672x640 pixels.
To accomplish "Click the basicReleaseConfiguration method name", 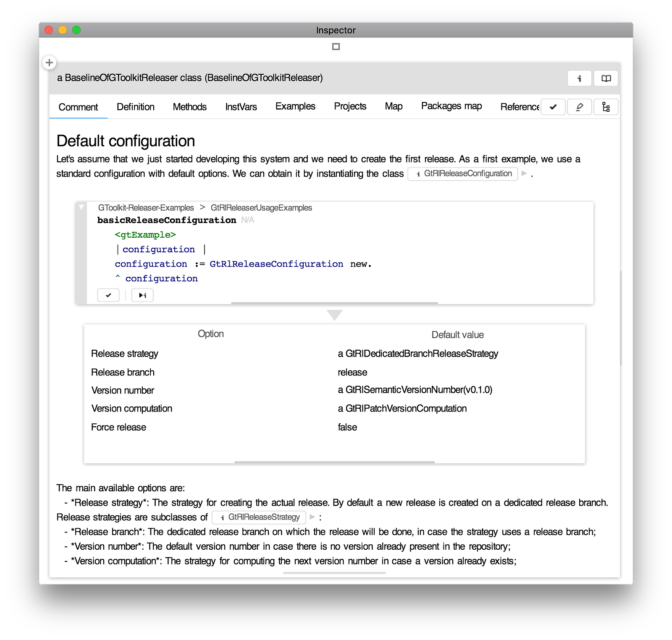I will click(x=167, y=220).
